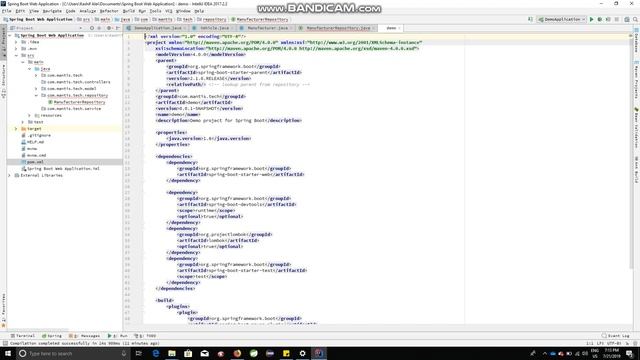The height and width of the screenshot is (360, 640).
Task: Open Firefox from the taskbar
Action: [x=237, y=353]
